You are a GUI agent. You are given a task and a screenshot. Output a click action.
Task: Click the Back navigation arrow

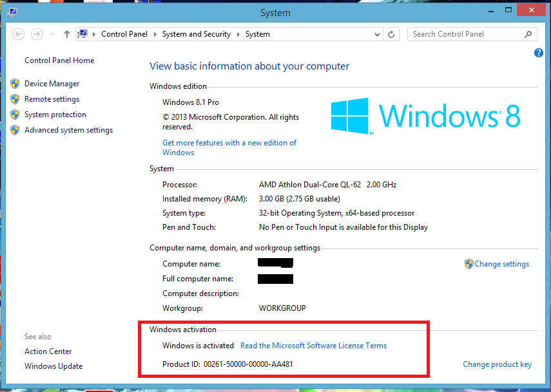point(18,34)
